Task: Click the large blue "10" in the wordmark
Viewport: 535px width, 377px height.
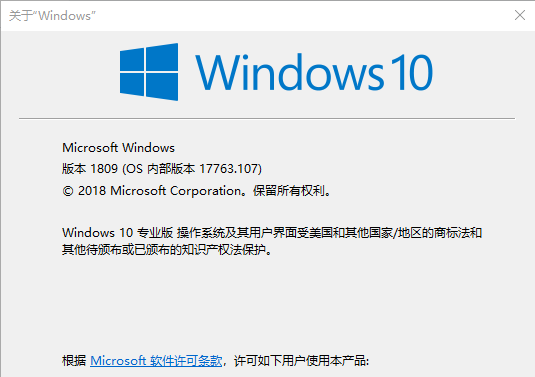Action: [x=412, y=73]
